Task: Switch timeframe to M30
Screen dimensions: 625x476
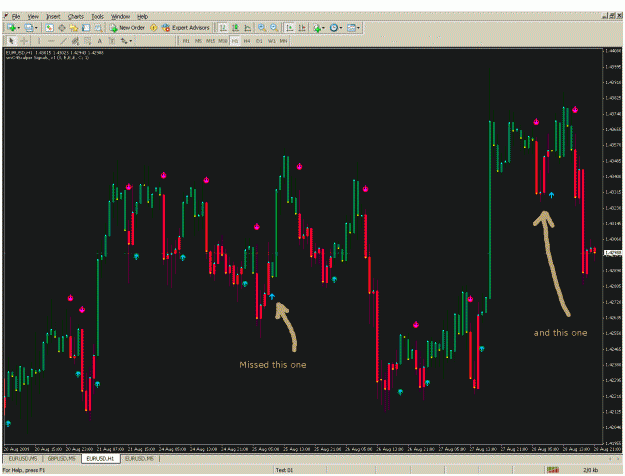Action: 223,41
